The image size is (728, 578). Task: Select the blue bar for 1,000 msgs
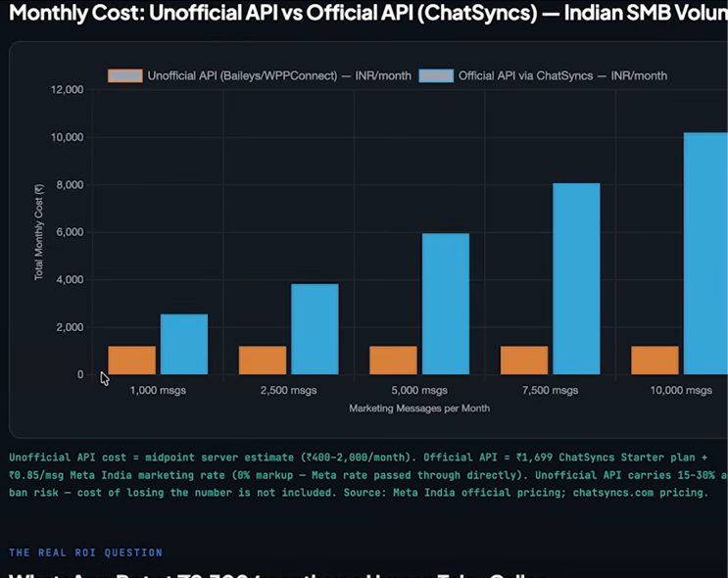[x=184, y=345]
